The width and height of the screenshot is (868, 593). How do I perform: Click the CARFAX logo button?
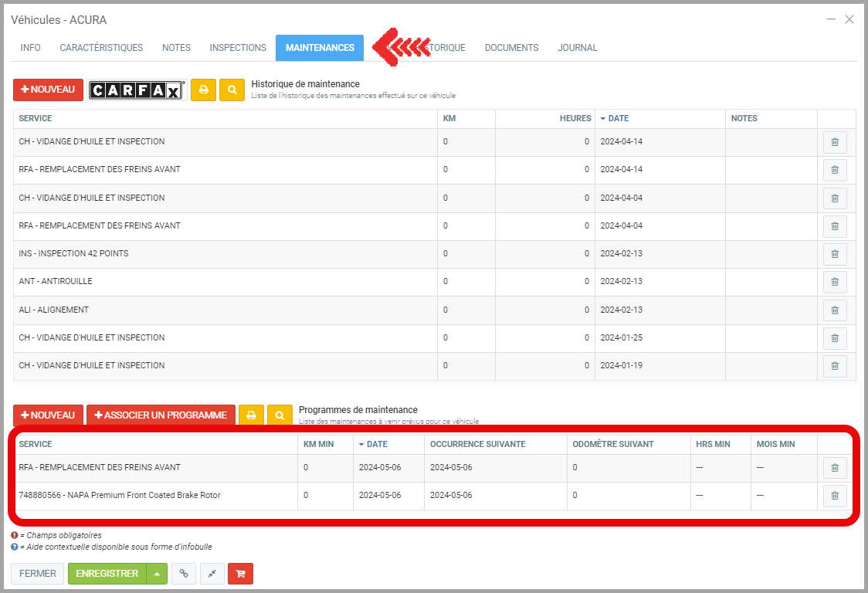[137, 90]
